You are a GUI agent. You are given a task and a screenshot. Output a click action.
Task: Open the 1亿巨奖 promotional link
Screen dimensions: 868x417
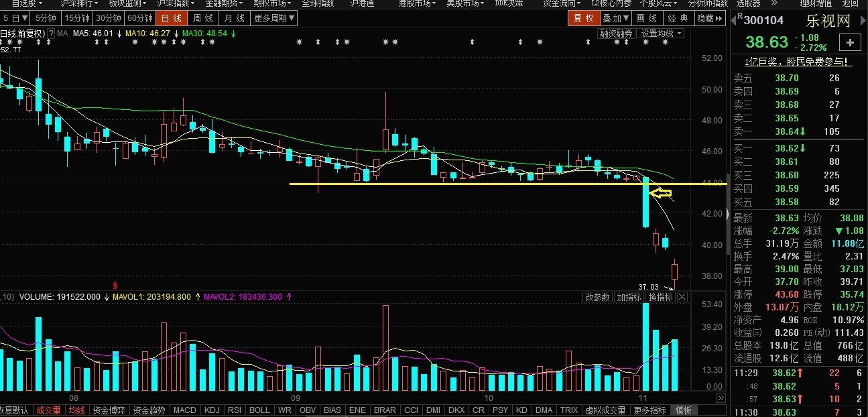pos(798,62)
